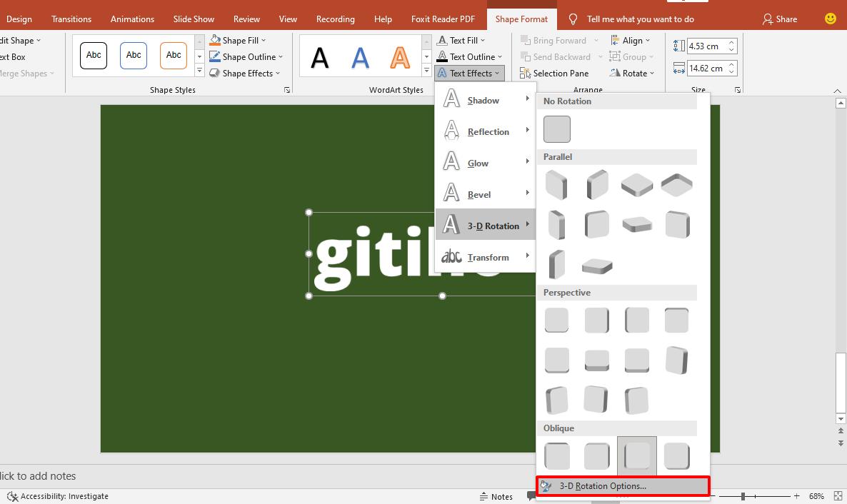Click the smiley feedback icon
This screenshot has height=504, width=847.
click(x=830, y=19)
